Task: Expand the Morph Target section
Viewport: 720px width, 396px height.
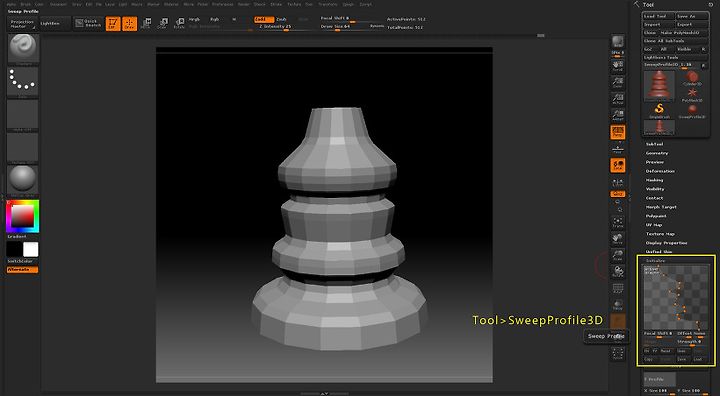Action: click(661, 207)
